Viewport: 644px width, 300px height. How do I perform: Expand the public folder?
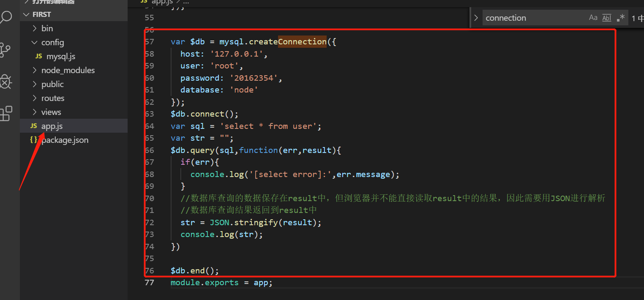35,84
